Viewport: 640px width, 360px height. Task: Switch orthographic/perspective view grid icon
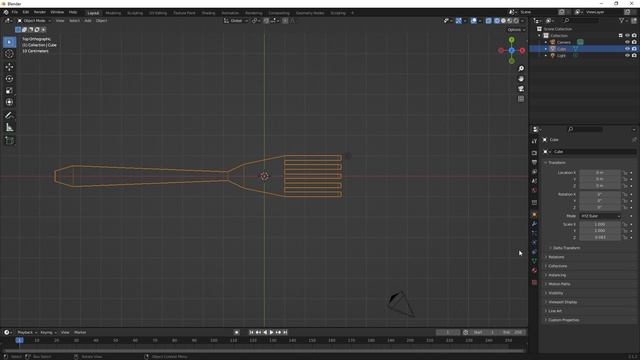[521, 99]
